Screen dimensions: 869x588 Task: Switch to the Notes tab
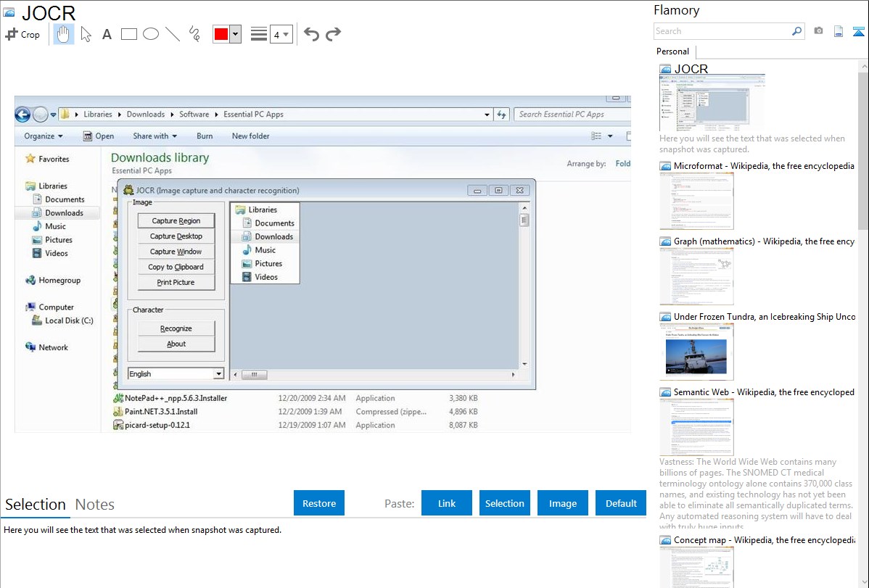coord(95,505)
